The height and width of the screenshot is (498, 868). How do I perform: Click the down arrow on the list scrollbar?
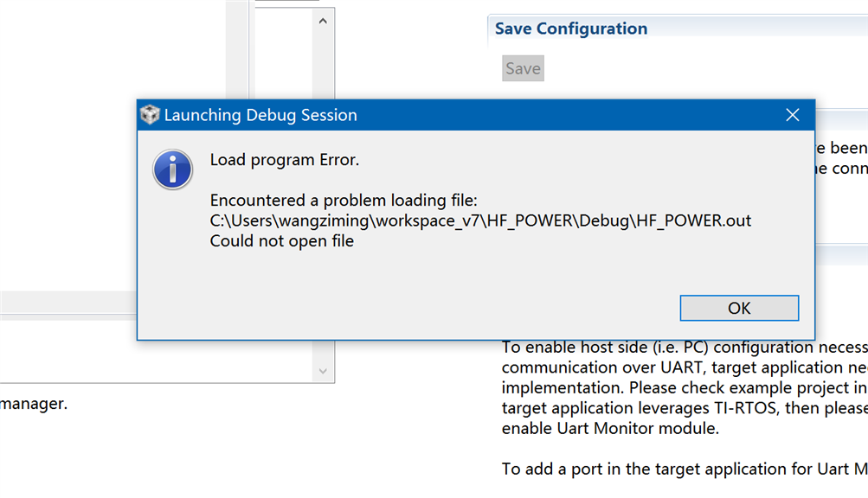(x=323, y=371)
